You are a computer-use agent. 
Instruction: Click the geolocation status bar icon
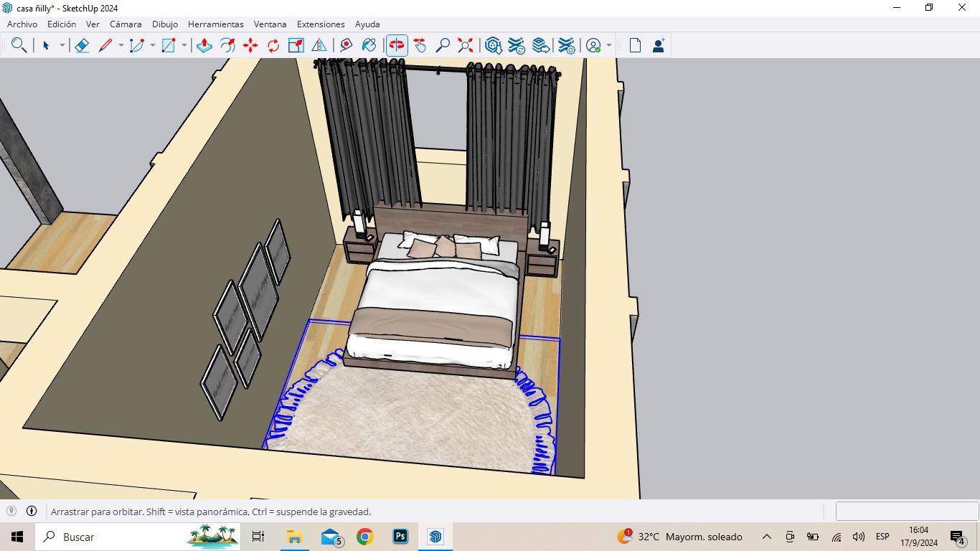[x=11, y=511]
